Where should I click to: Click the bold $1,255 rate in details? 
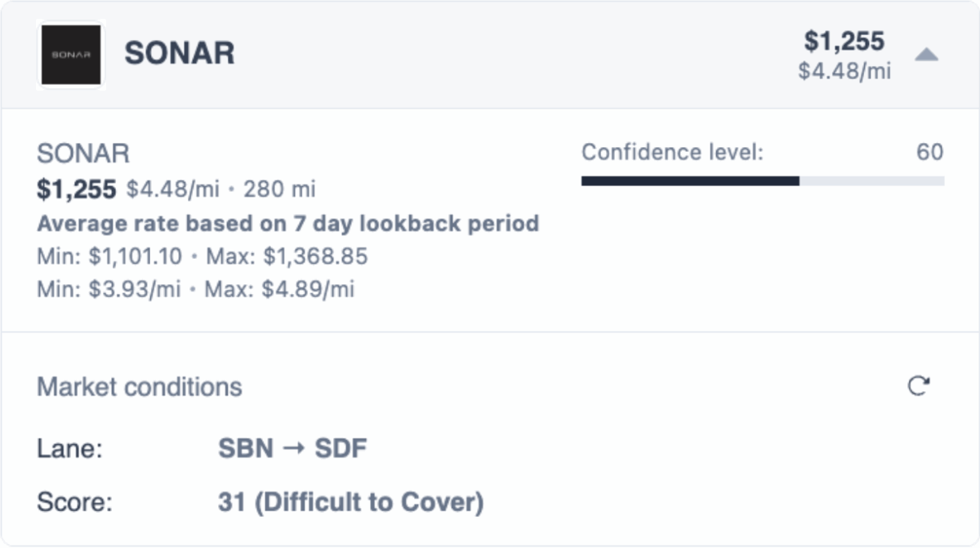[x=77, y=189]
